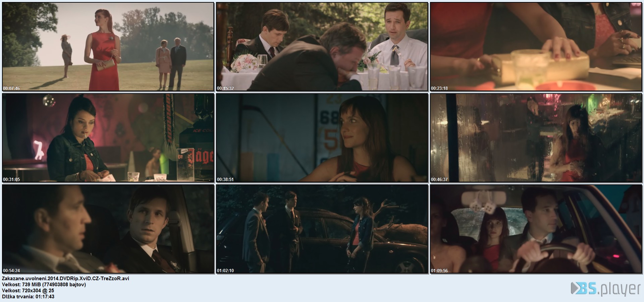Screen dimensions: 644x302
Task: Click the 01:09:56 timestamp label
Action: point(439,271)
